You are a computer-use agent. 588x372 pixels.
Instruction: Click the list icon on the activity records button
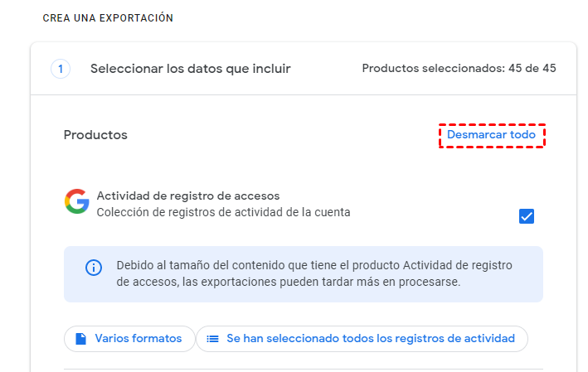pos(213,339)
